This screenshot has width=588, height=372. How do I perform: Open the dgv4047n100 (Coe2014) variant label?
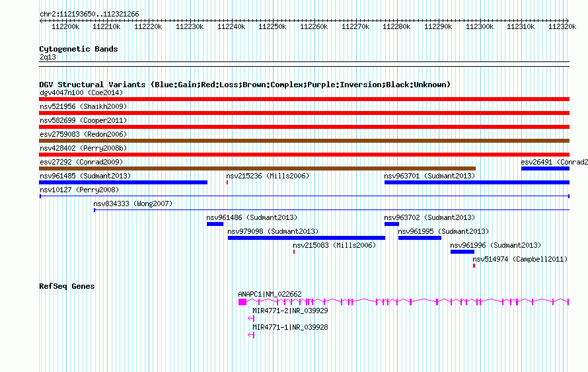(x=81, y=93)
